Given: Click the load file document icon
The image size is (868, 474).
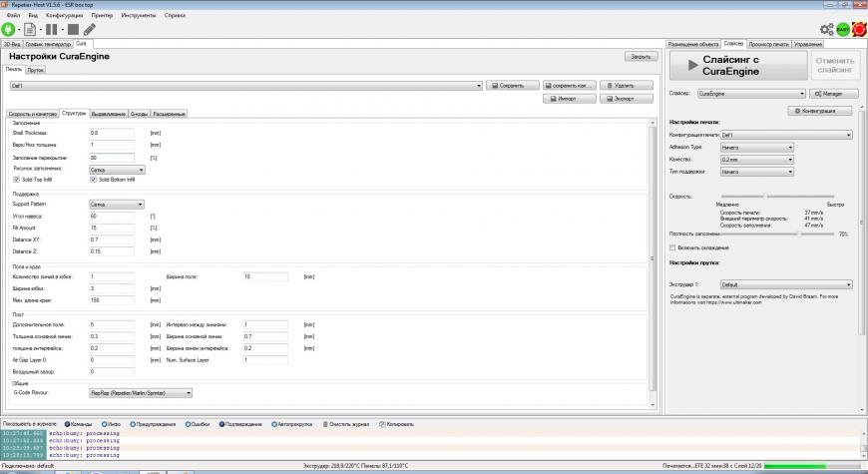Looking at the screenshot, I should (30, 29).
